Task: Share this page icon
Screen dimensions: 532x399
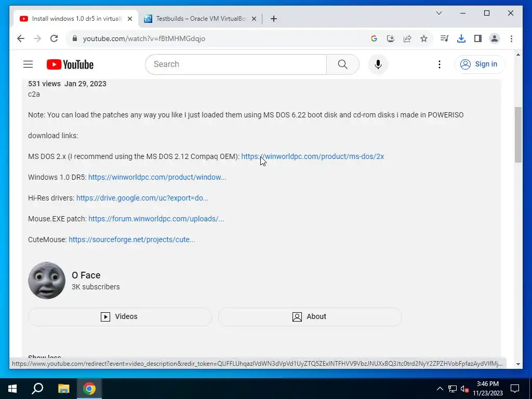Action: coord(407,38)
